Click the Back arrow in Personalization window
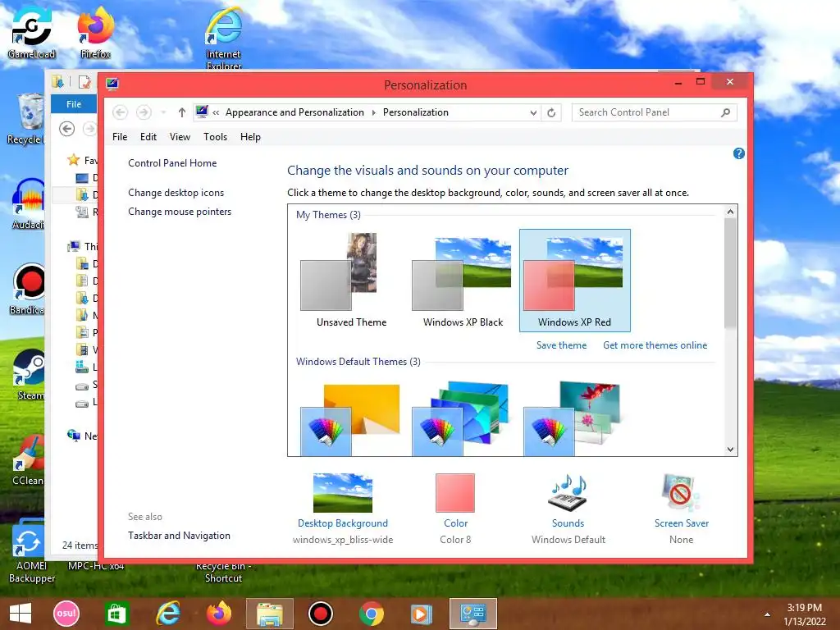840x630 pixels. coord(120,112)
